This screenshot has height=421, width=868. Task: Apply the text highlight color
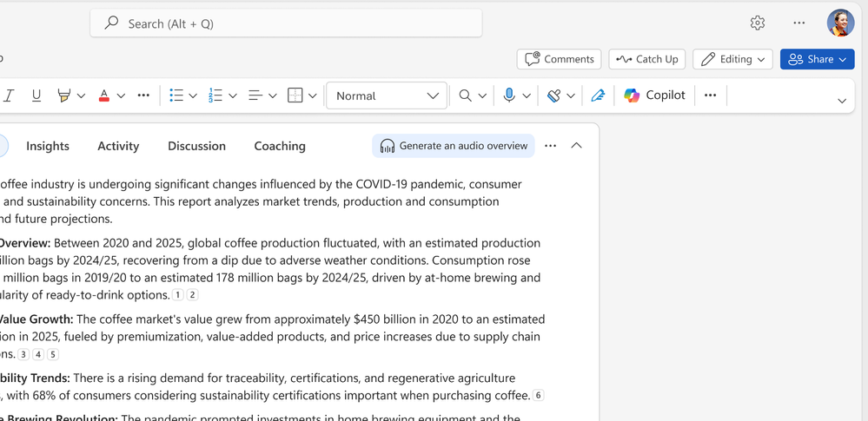click(63, 95)
